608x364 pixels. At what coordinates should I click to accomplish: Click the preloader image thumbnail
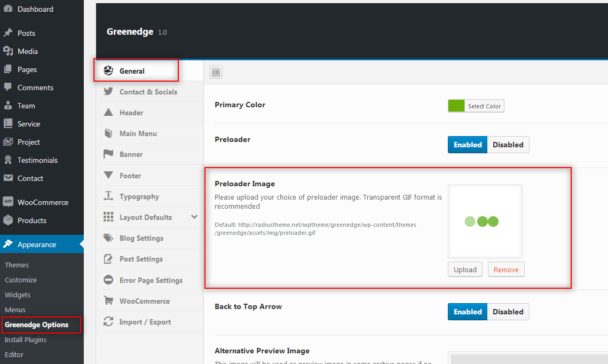[x=485, y=221]
